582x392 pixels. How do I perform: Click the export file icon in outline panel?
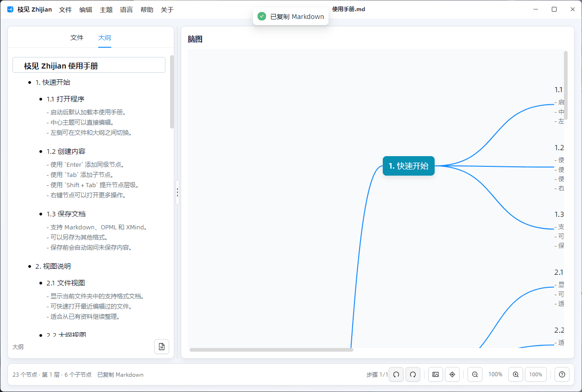pos(162,347)
